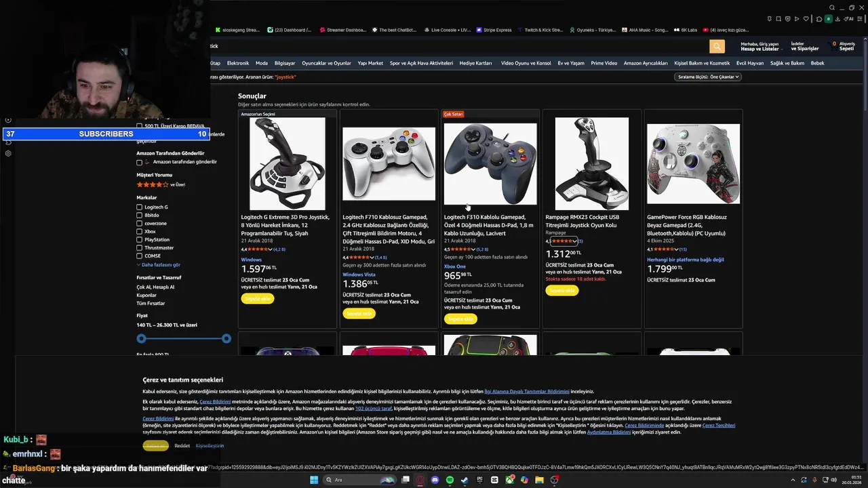
Task: Open Video Oyunu ve Konsol category
Action: (526, 63)
